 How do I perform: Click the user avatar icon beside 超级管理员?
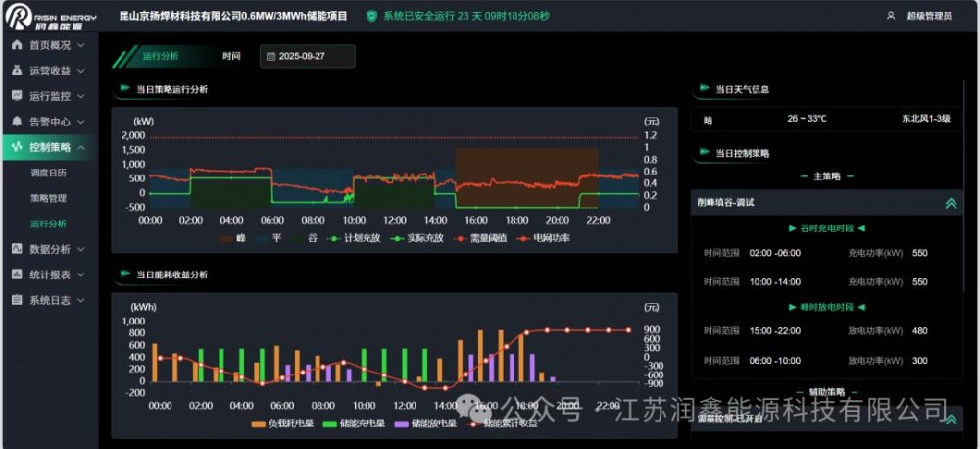pos(890,16)
